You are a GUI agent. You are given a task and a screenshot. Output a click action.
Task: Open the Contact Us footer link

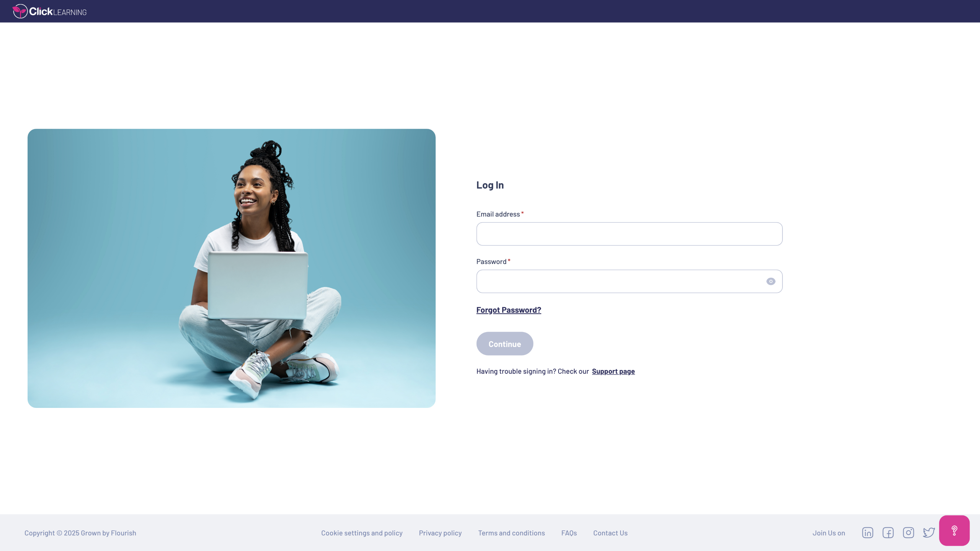pos(610,533)
